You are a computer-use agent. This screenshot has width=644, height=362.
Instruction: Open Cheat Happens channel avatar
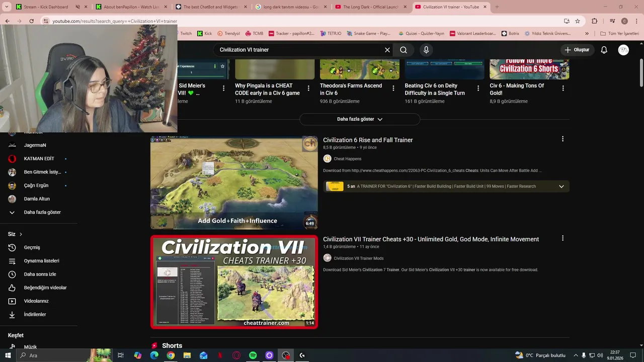tap(327, 159)
